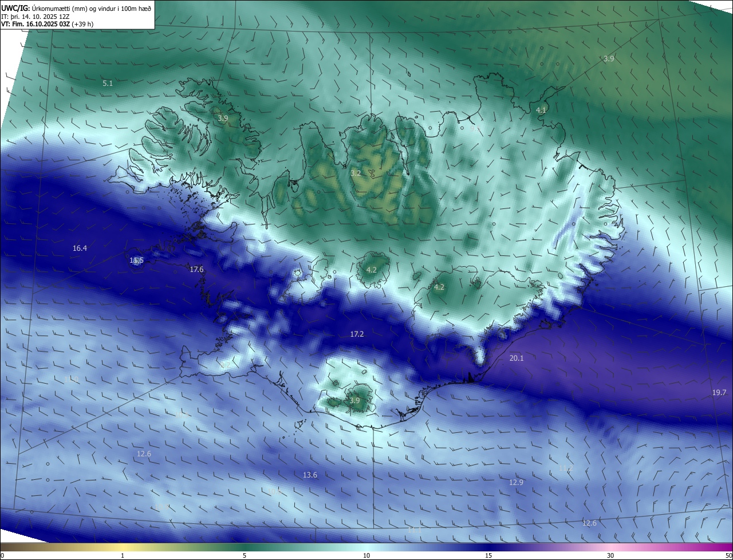Click the 10 tick label on the colour scale
Viewport: 733px width, 560px height.
[x=366, y=556]
